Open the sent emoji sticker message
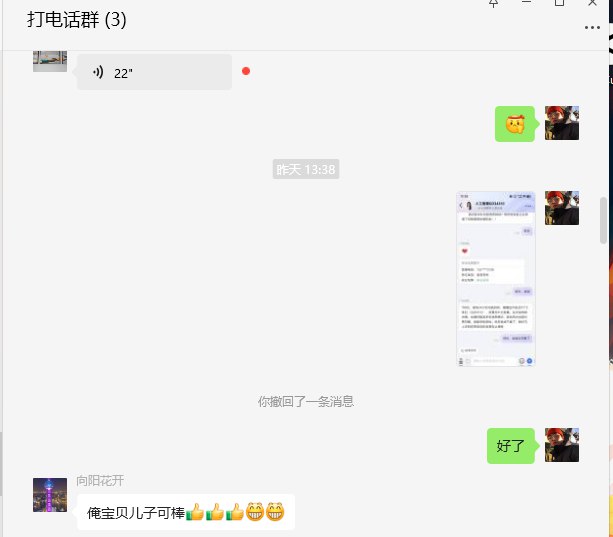 (x=516, y=124)
